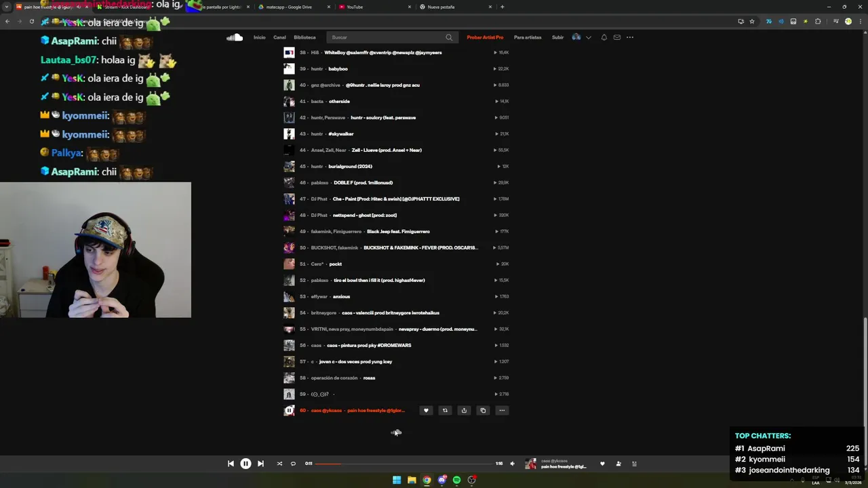Screen dimensions: 868x488
Task: Open the SoundCloud home logo
Action: 235,37
